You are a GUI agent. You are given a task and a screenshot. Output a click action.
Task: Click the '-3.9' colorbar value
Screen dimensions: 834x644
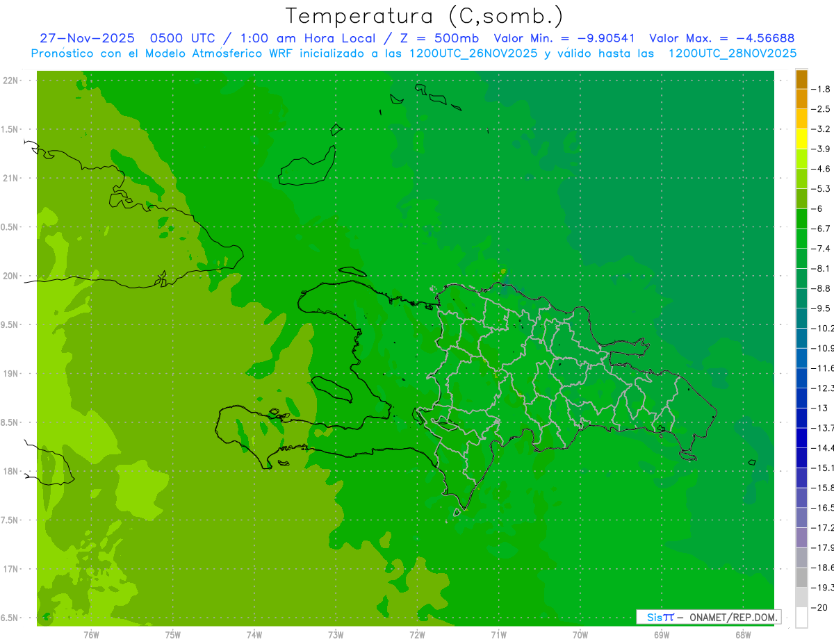coord(820,149)
